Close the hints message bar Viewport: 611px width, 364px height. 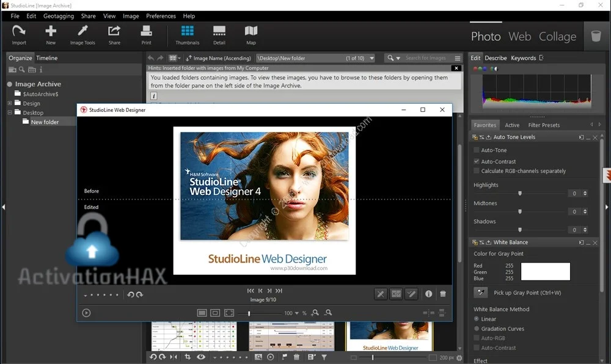(x=456, y=68)
